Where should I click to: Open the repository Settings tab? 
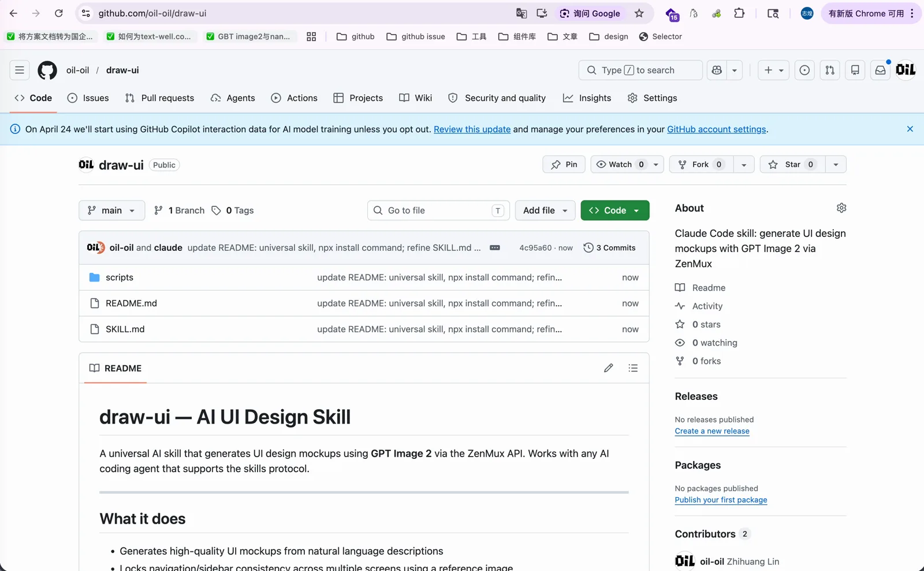tap(653, 98)
